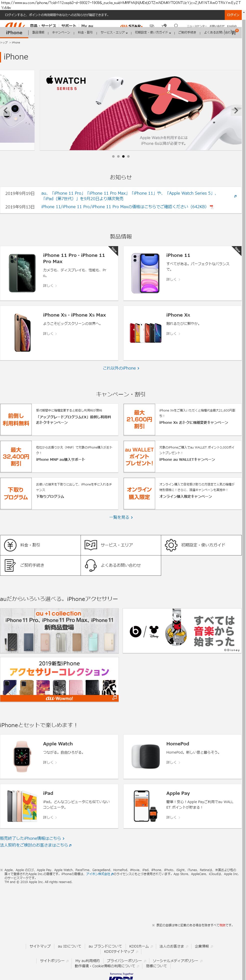Click 詳しく under Apple Pay

tap(173, 817)
